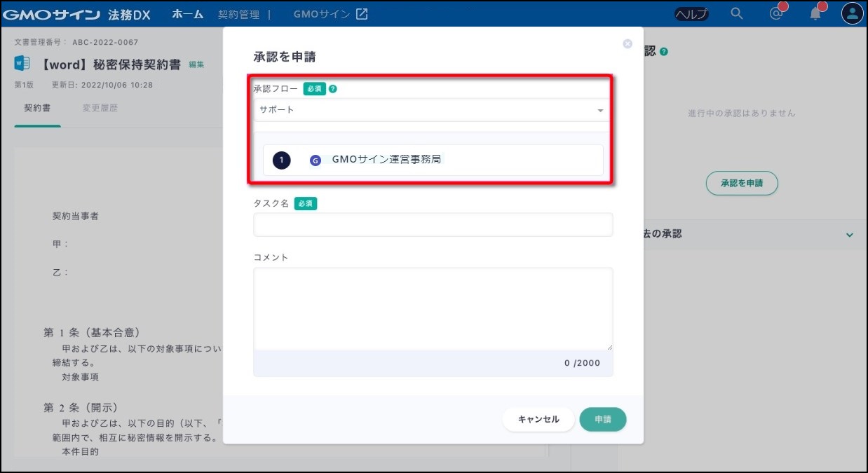Expand the past approvals section
Image resolution: width=868 pixels, height=473 pixels.
tap(850, 235)
